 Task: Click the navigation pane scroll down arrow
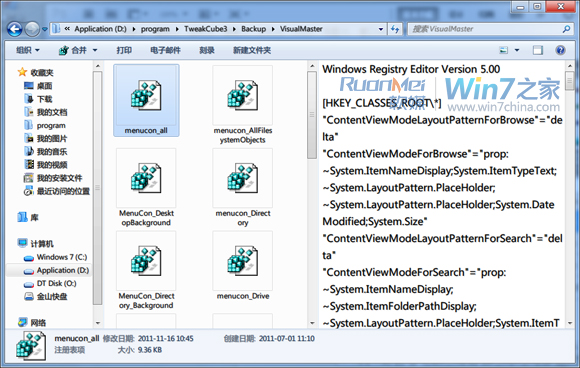[x=98, y=323]
